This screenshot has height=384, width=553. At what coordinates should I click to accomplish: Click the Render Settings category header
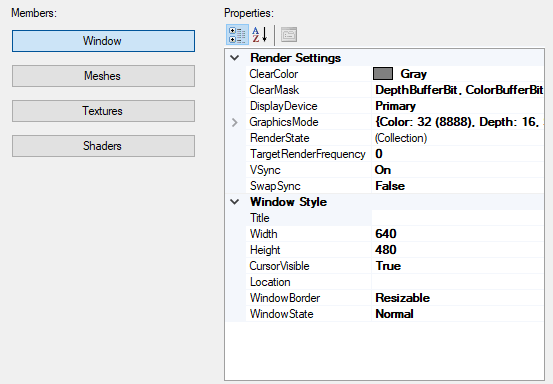click(296, 58)
